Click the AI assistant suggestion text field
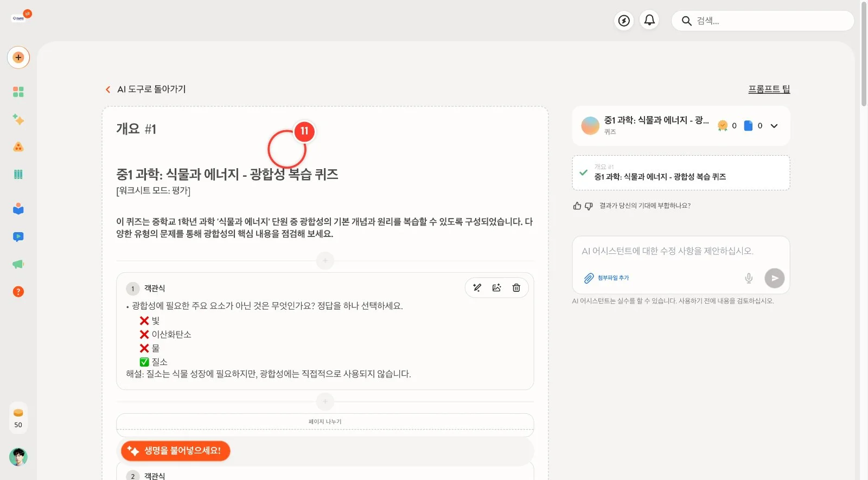 pos(681,251)
